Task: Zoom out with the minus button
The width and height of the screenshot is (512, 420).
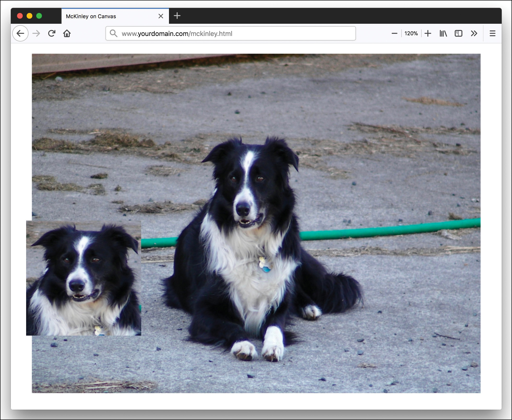Action: coord(394,33)
